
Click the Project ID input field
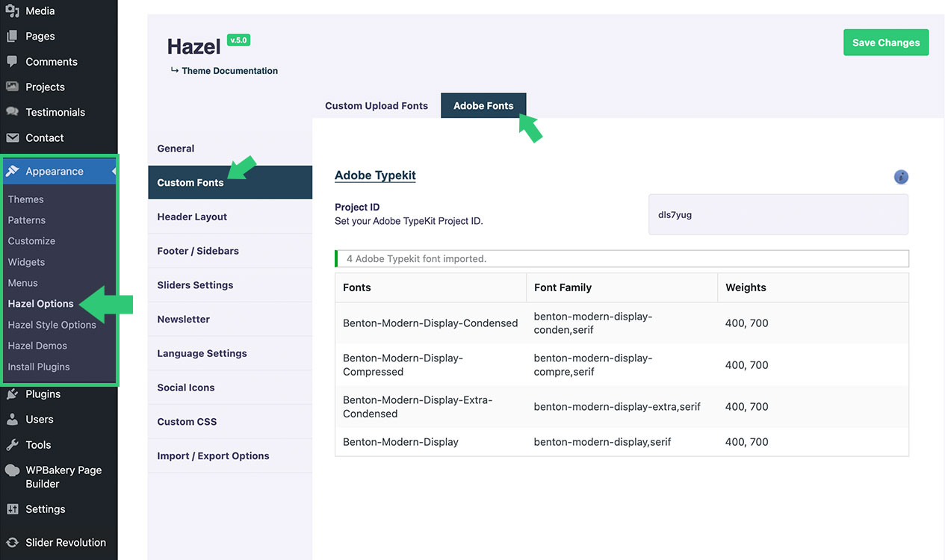coord(778,215)
